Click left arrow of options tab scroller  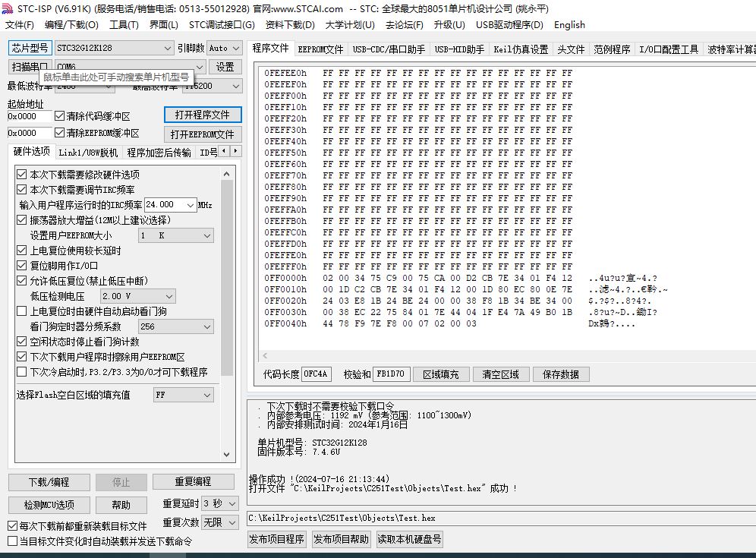tap(224, 151)
